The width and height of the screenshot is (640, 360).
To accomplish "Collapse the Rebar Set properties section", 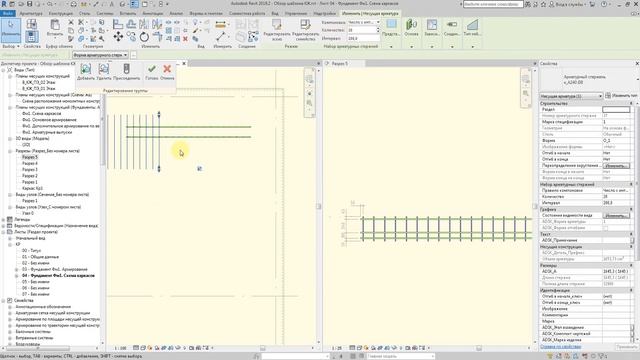I will tap(631, 184).
